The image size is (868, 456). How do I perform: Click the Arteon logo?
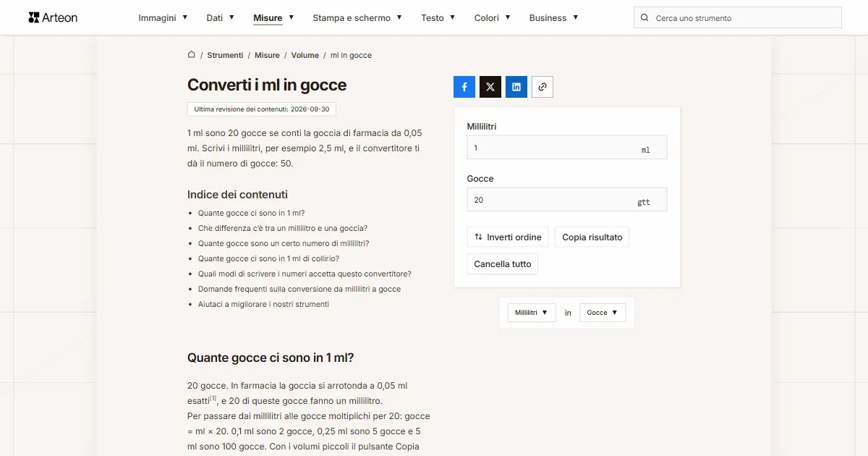tap(53, 17)
